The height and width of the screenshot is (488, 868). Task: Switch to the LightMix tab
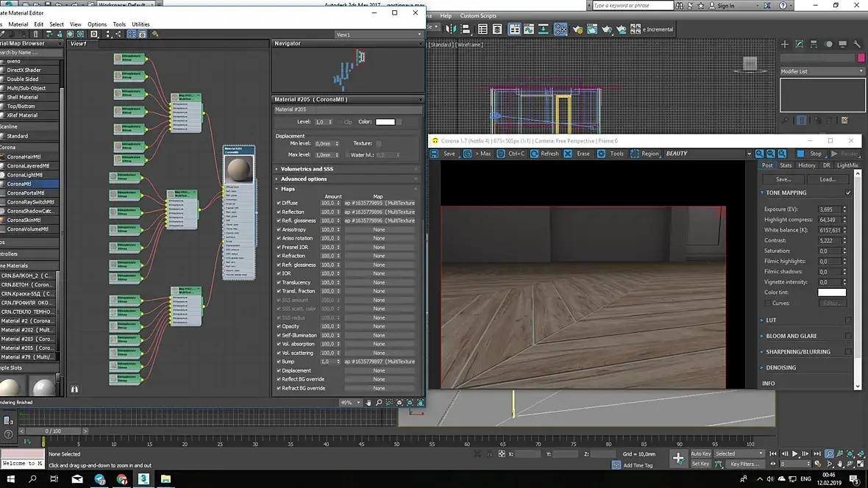[x=847, y=165]
